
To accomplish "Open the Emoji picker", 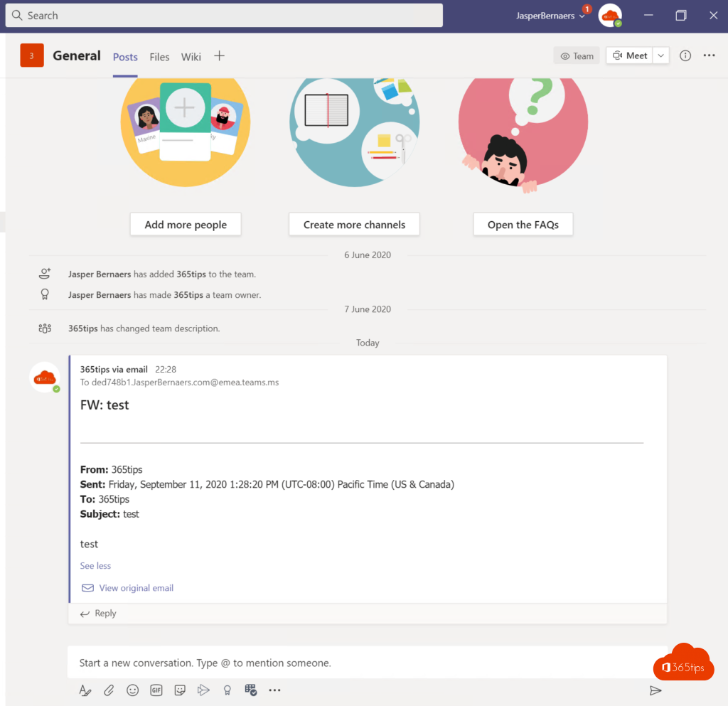I will pos(132,690).
